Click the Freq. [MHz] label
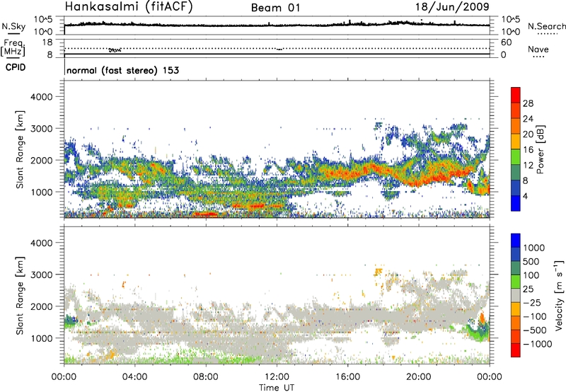Viewport: 566px width, 392px height. [14, 47]
